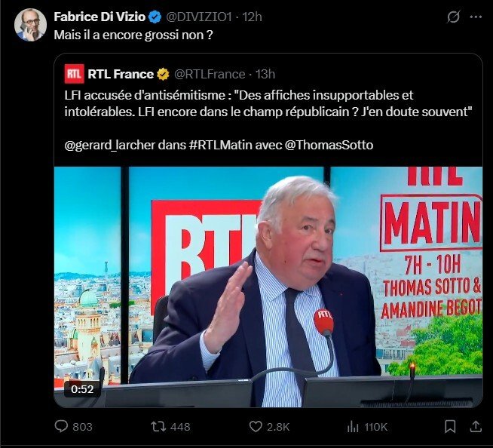Open the 12h post timestamp

point(250,16)
